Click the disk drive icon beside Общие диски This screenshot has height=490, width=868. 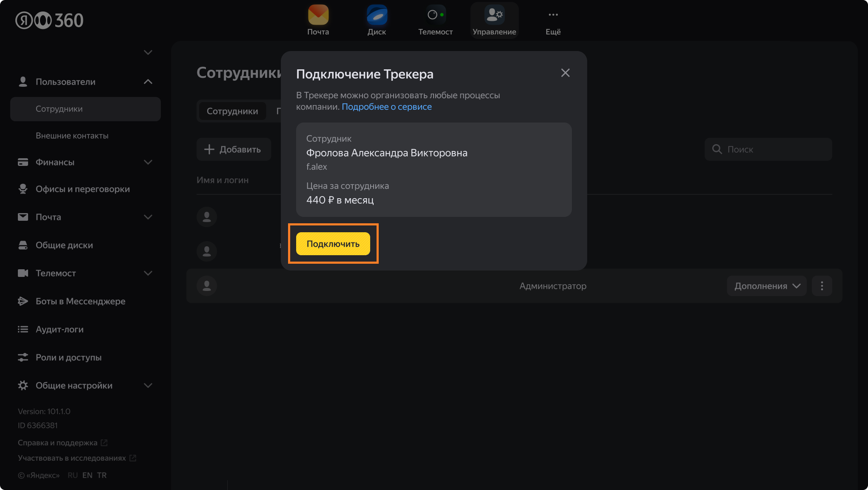point(23,245)
